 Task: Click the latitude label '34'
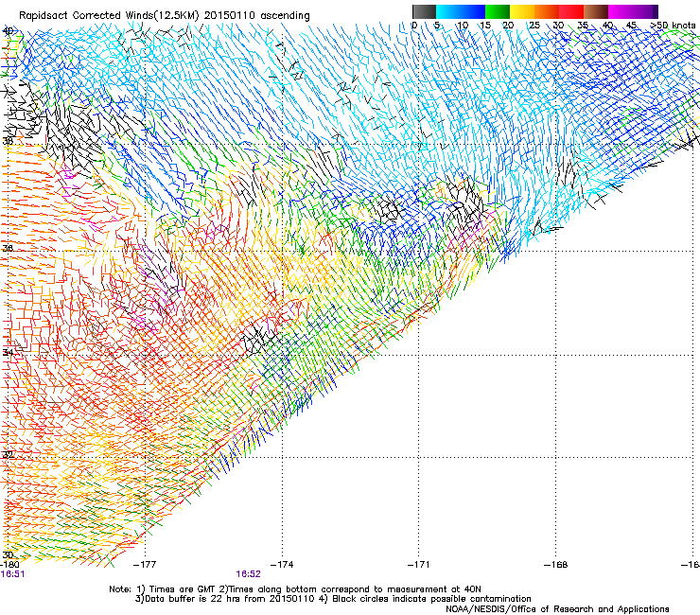point(8,352)
